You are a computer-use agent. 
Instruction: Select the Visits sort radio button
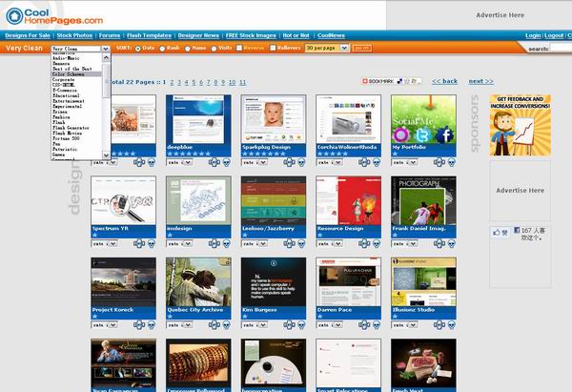tap(214, 49)
